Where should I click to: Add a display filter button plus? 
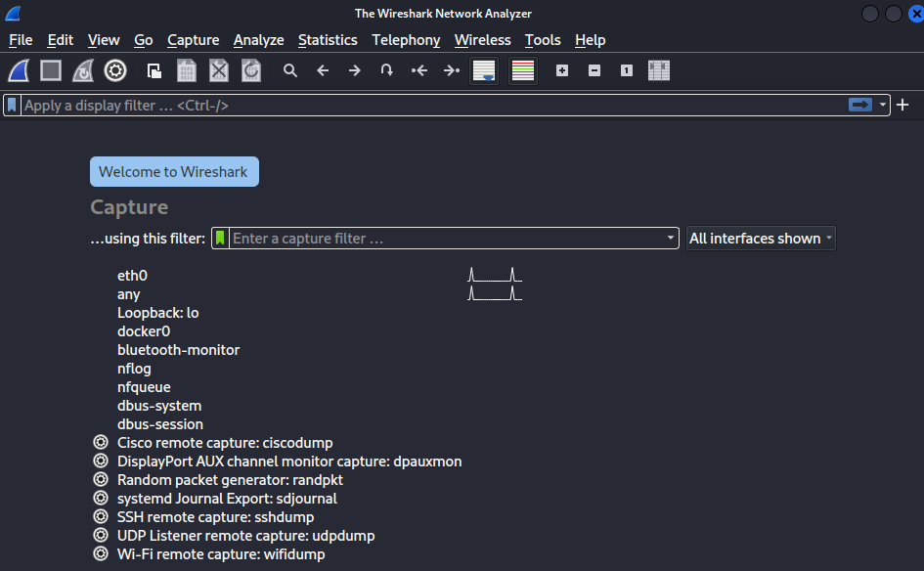click(902, 105)
